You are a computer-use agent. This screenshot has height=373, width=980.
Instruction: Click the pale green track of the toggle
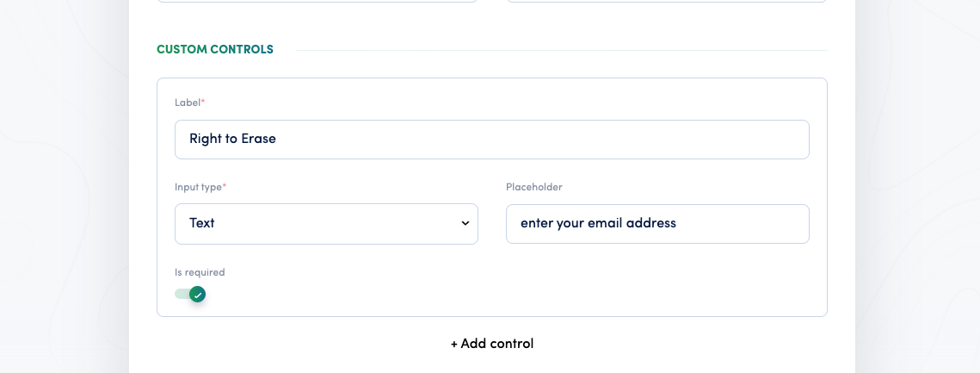tap(182, 294)
